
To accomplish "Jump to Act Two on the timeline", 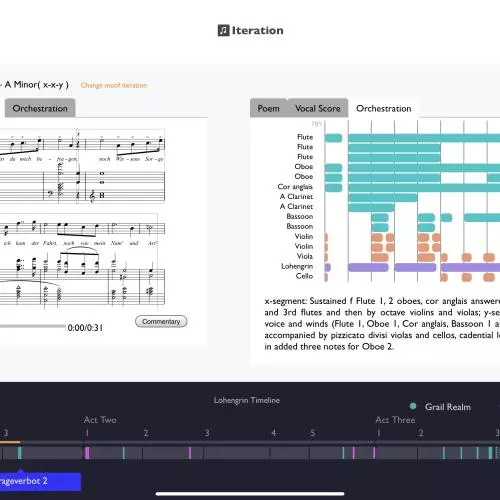I will [100, 420].
